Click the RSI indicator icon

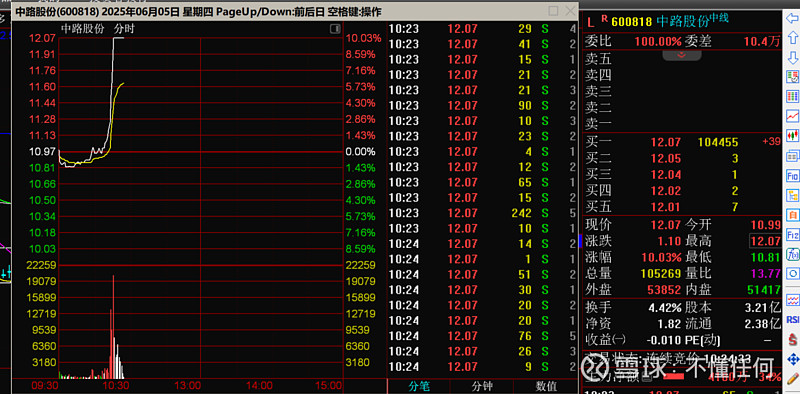[792, 319]
